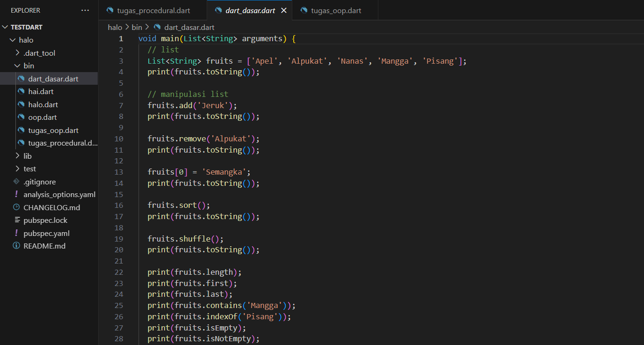644x345 pixels.
Task: Switch to the tugas_oop.dart tab
Action: click(x=336, y=10)
